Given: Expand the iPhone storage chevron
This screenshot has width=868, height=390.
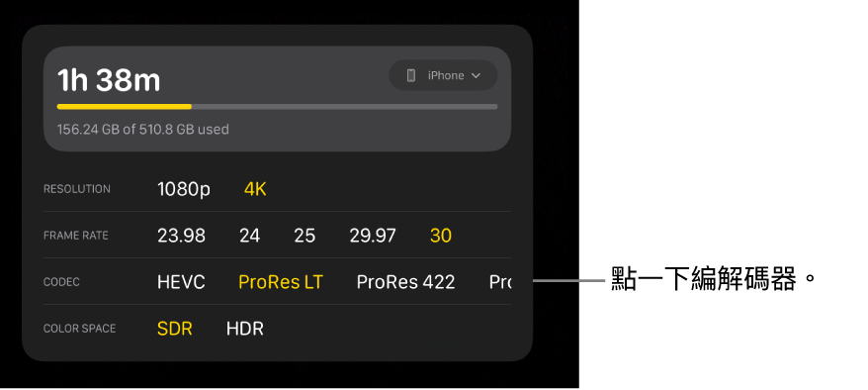Looking at the screenshot, I should [477, 76].
